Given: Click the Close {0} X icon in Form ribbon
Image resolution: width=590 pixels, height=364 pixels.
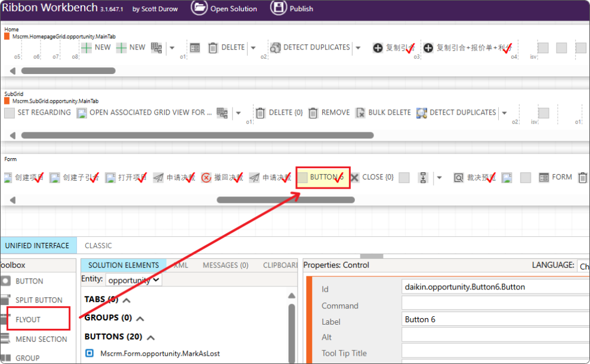Looking at the screenshot, I should pos(354,177).
